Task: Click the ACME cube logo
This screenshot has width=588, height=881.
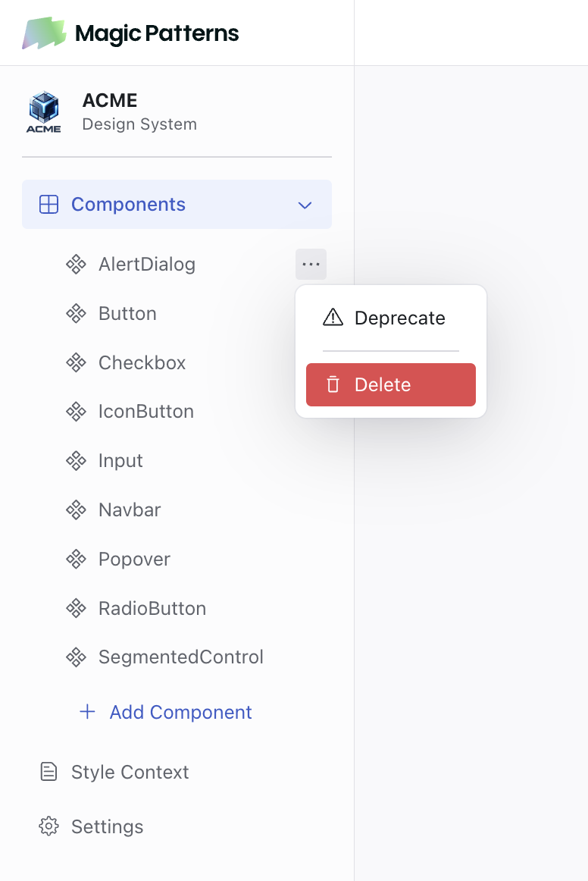Action: (x=44, y=111)
